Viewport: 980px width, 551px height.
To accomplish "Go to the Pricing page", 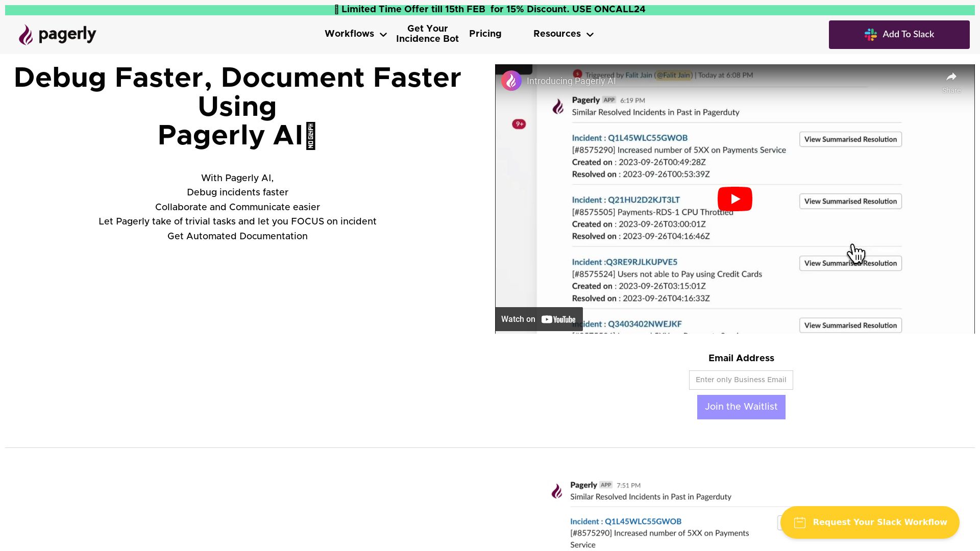I will tap(485, 34).
